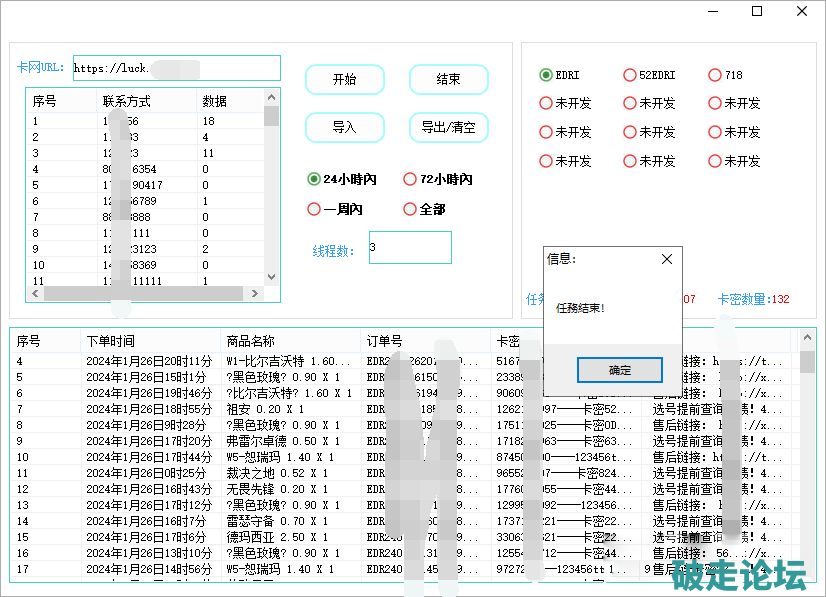Image resolution: width=826 pixels, height=597 pixels.
Task: Click the 导出/清空 button
Action: point(448,127)
